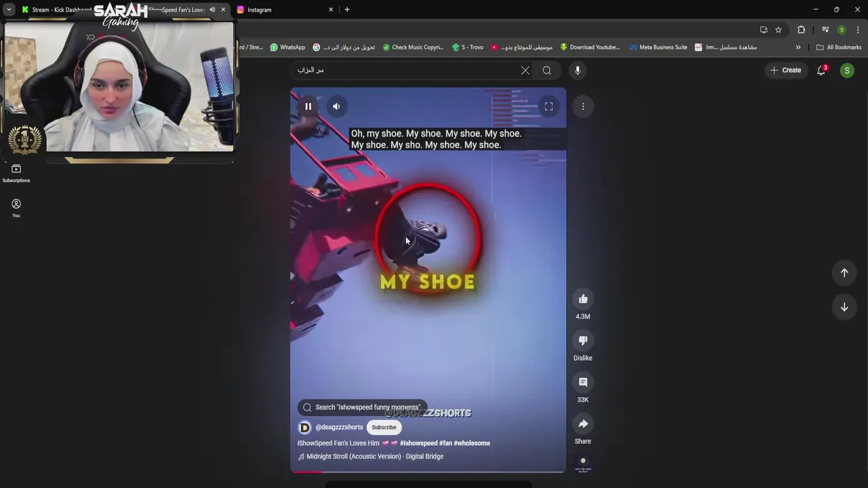
Task: Open the Chrome three-dot menu
Action: pyautogui.click(x=859, y=30)
